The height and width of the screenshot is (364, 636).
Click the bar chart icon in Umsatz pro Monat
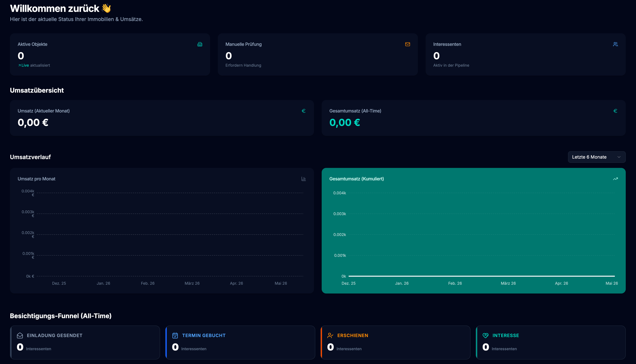click(x=303, y=179)
